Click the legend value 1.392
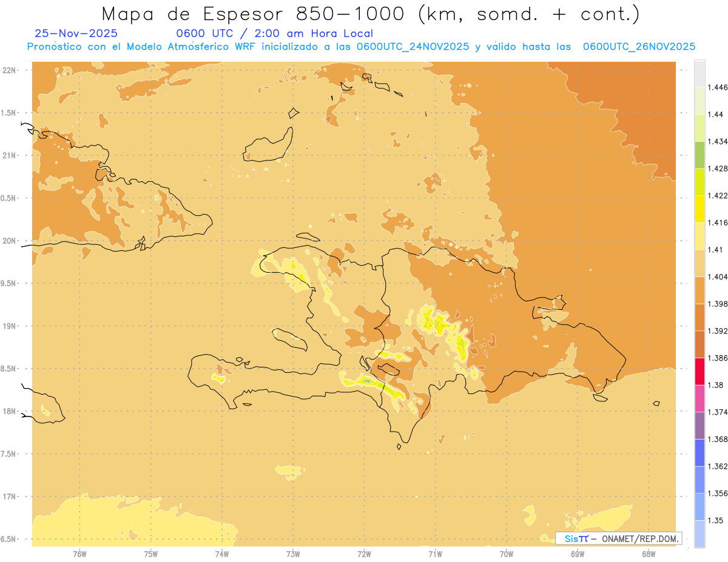This screenshot has height=562, width=728. pyautogui.click(x=718, y=331)
